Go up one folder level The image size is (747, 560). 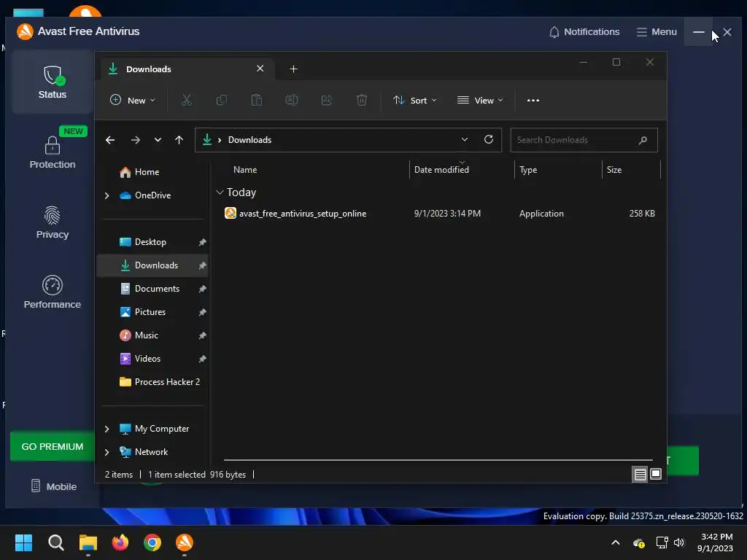(x=179, y=140)
